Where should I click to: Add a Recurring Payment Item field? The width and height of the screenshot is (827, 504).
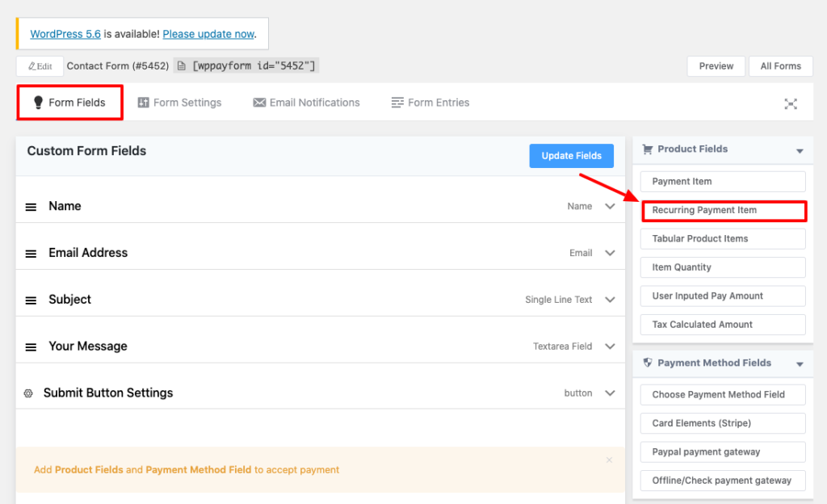pos(723,210)
